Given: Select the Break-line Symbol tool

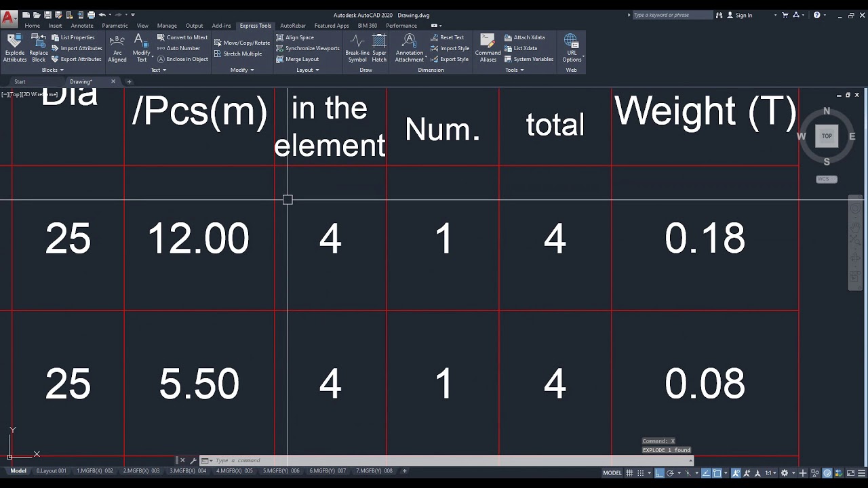Looking at the screenshot, I should point(357,47).
